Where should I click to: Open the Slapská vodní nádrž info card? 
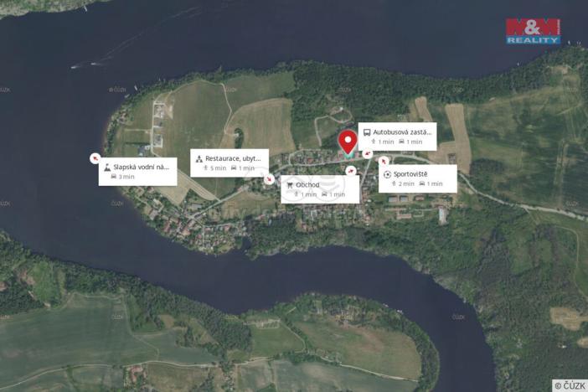(137, 172)
